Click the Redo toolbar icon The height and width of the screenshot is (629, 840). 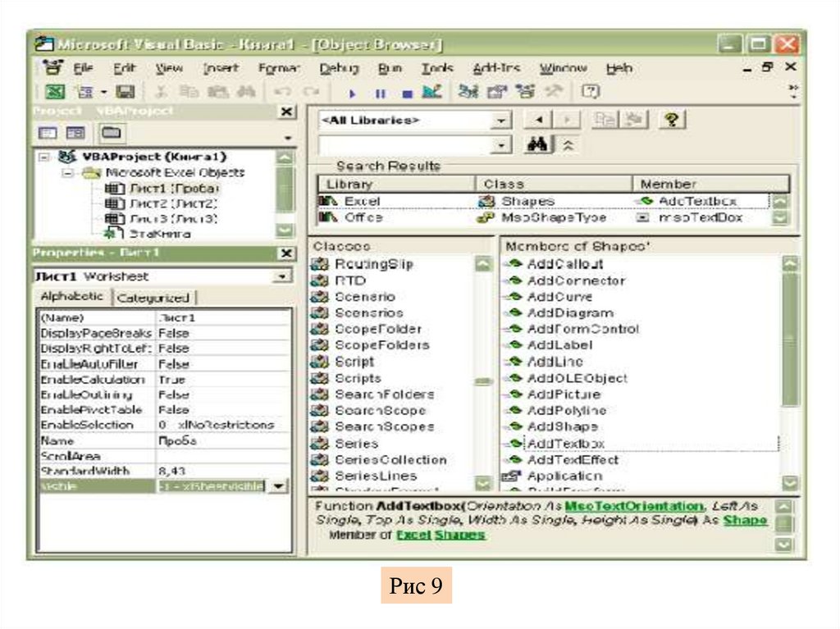311,92
